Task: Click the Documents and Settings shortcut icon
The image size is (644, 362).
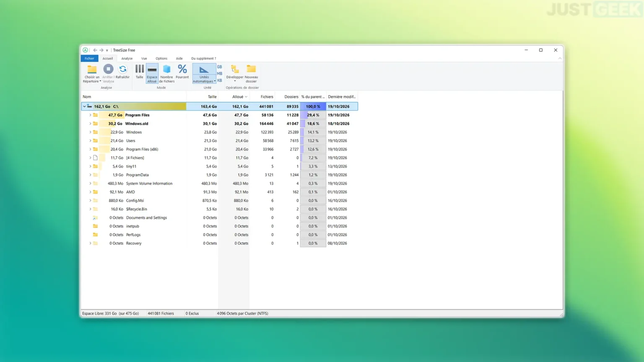Action: (95, 218)
